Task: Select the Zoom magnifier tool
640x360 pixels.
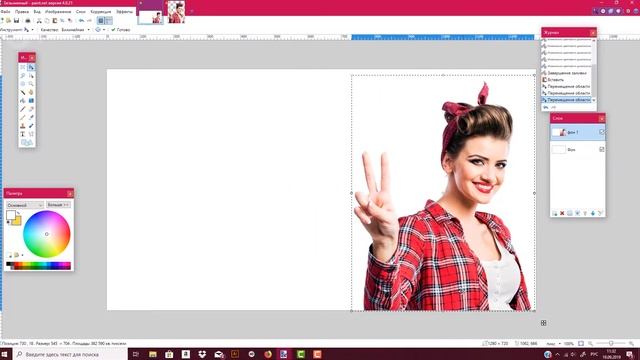Action: 31,84
